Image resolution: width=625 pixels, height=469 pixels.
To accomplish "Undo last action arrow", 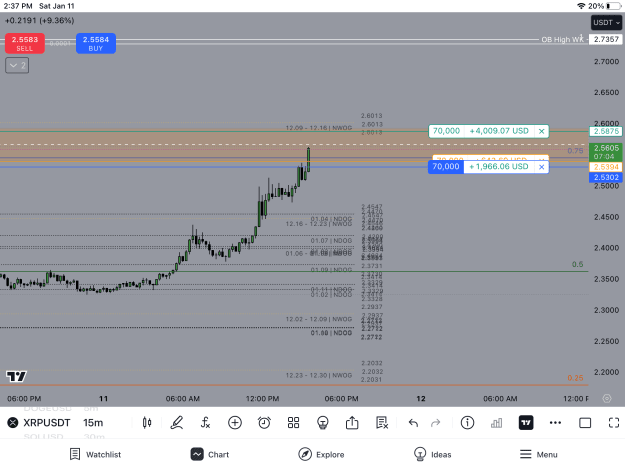I will click(x=413, y=423).
